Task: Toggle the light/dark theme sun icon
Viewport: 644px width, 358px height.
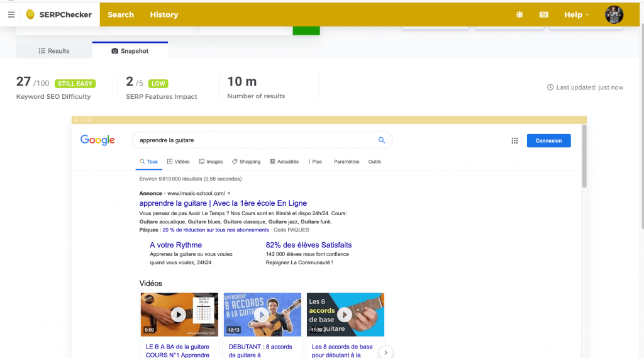Action: [519, 15]
